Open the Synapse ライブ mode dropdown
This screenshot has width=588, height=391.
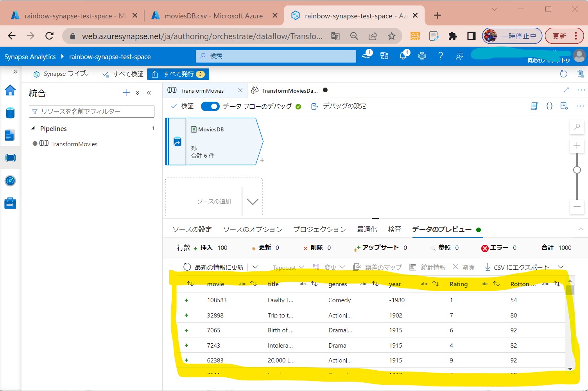61,74
